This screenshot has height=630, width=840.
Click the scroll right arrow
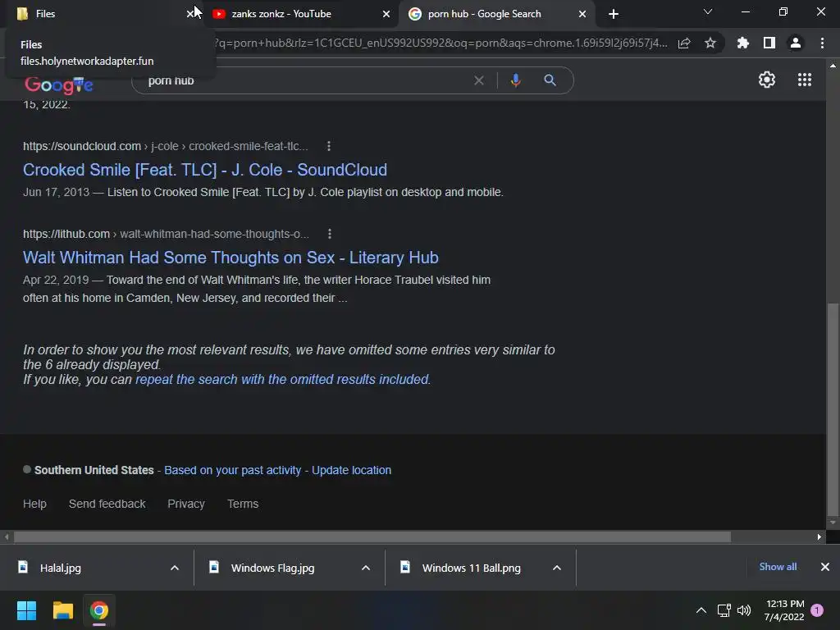[819, 536]
